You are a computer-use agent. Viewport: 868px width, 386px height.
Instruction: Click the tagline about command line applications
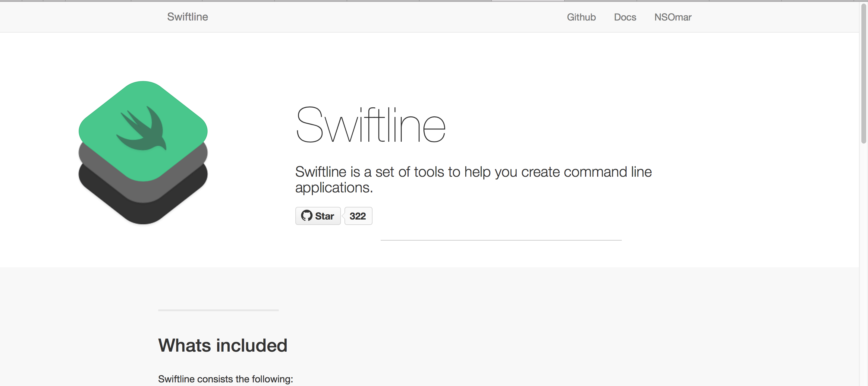[473, 180]
